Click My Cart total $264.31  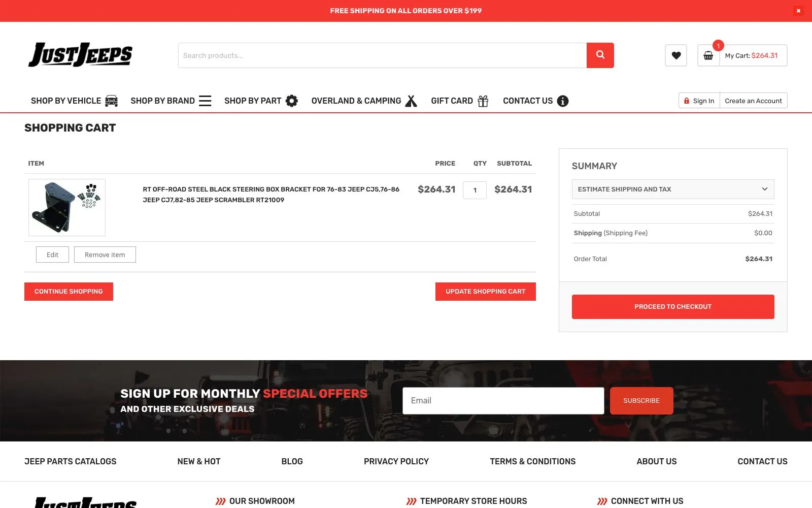click(752, 55)
